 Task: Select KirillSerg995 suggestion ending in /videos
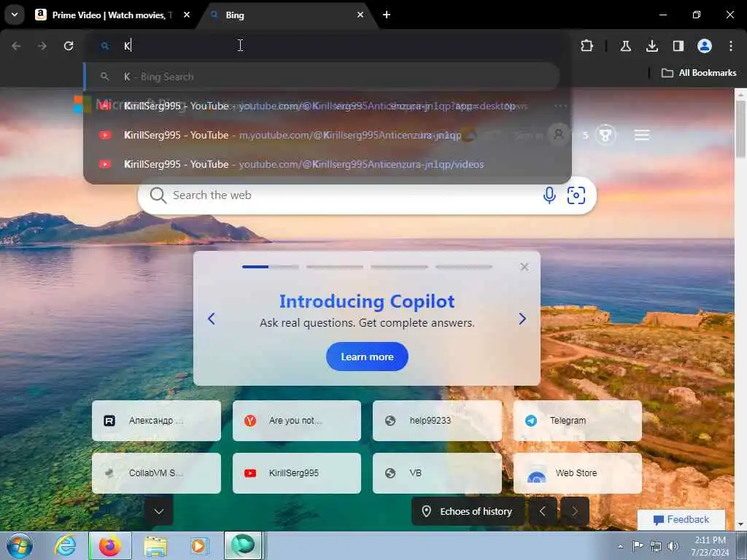[328, 164]
